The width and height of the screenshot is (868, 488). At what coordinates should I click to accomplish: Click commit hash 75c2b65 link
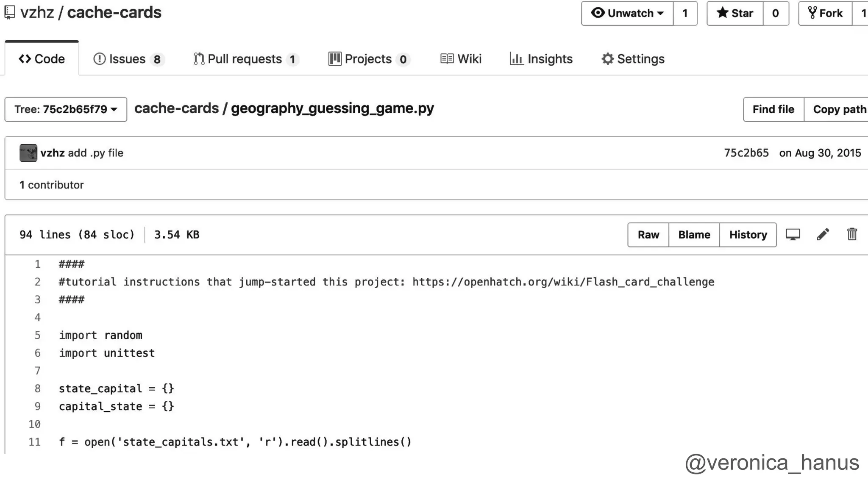tap(746, 153)
